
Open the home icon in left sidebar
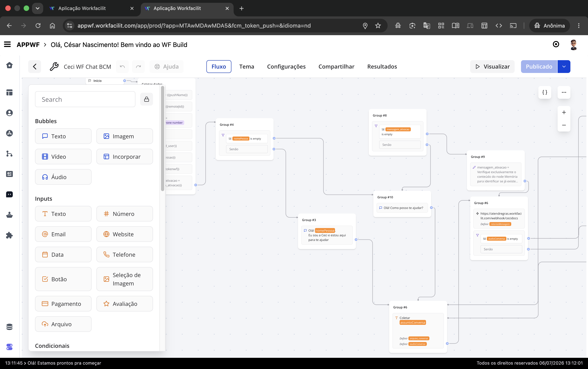pyautogui.click(x=9, y=65)
